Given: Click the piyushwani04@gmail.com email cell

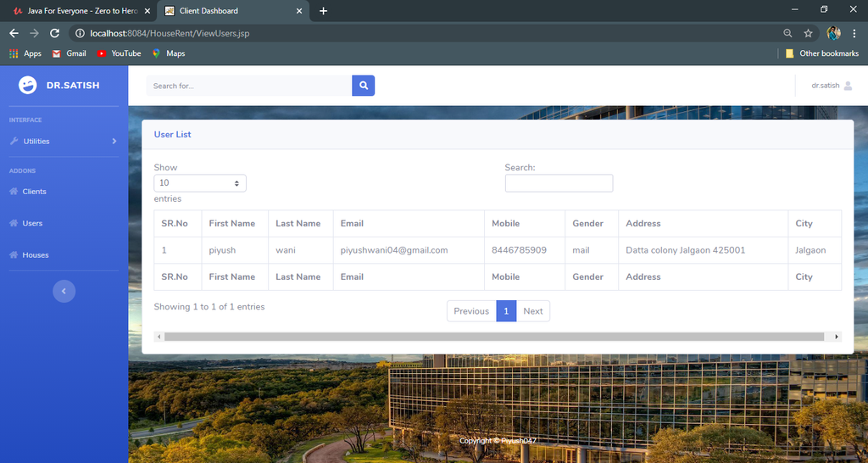Looking at the screenshot, I should point(409,250).
